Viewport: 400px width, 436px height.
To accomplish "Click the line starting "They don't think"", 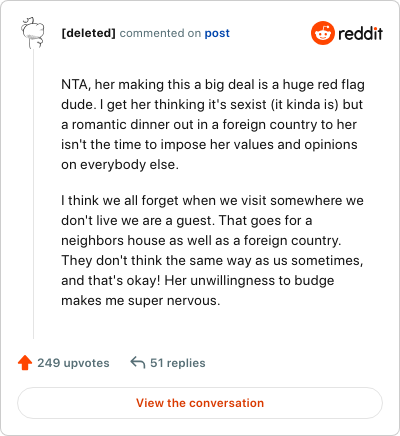I will click(212, 261).
